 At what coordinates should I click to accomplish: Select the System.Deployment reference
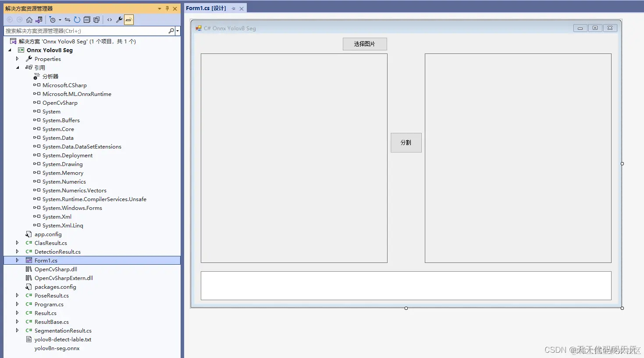tap(68, 155)
